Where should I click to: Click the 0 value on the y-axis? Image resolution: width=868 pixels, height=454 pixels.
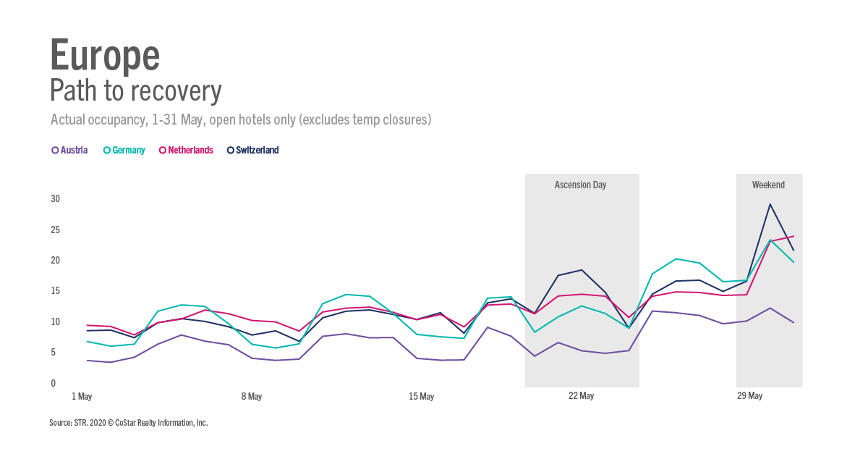[x=53, y=384]
